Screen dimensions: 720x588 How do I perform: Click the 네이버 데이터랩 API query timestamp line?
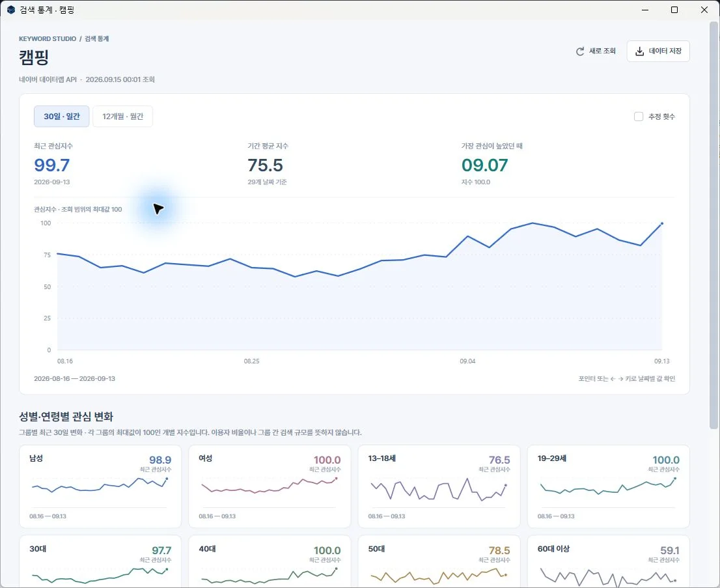click(x=87, y=79)
